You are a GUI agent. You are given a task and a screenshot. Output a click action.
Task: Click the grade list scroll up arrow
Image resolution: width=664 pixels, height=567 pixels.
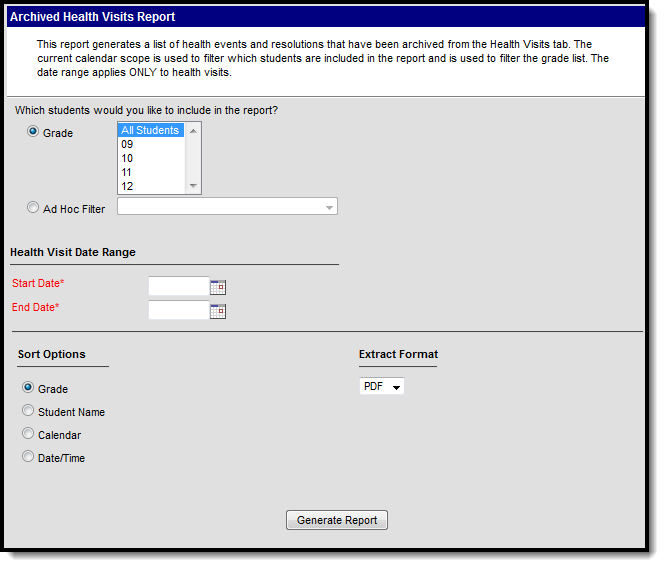[x=193, y=131]
